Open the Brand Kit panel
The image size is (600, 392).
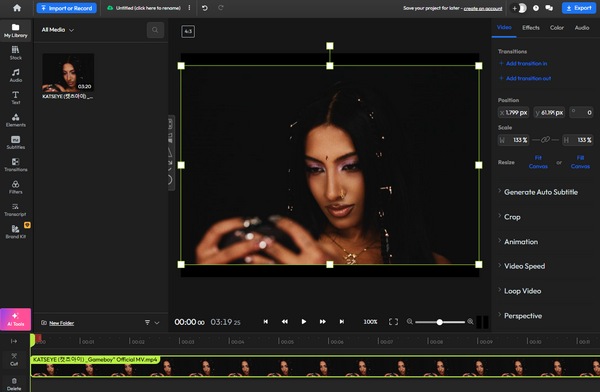pos(16,232)
